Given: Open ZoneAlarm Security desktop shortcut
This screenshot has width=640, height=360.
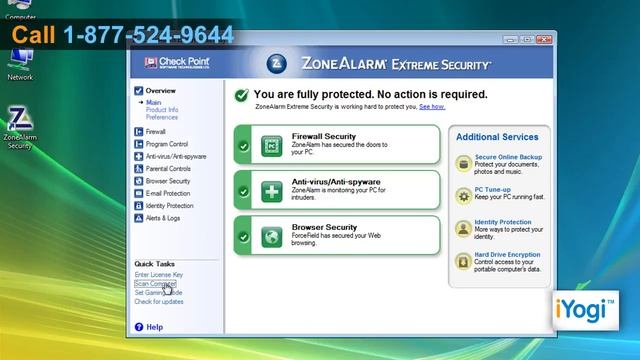Looking at the screenshot, I should click(20, 128).
